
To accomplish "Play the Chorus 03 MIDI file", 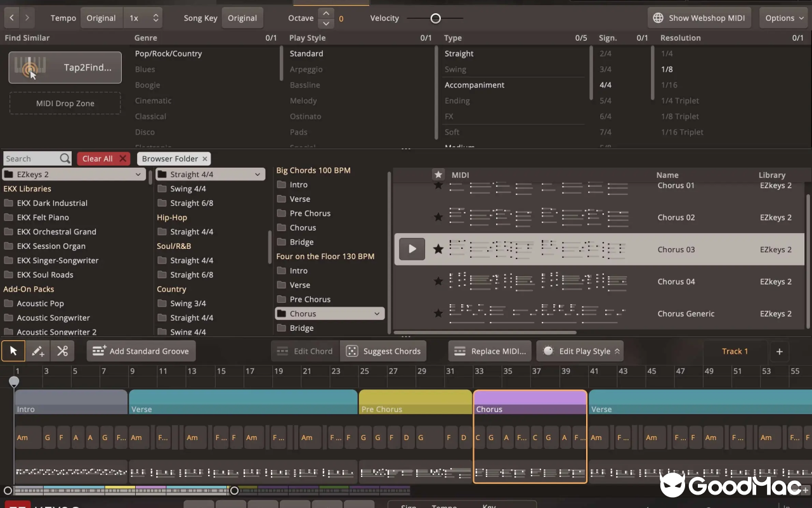I will pyautogui.click(x=412, y=249).
